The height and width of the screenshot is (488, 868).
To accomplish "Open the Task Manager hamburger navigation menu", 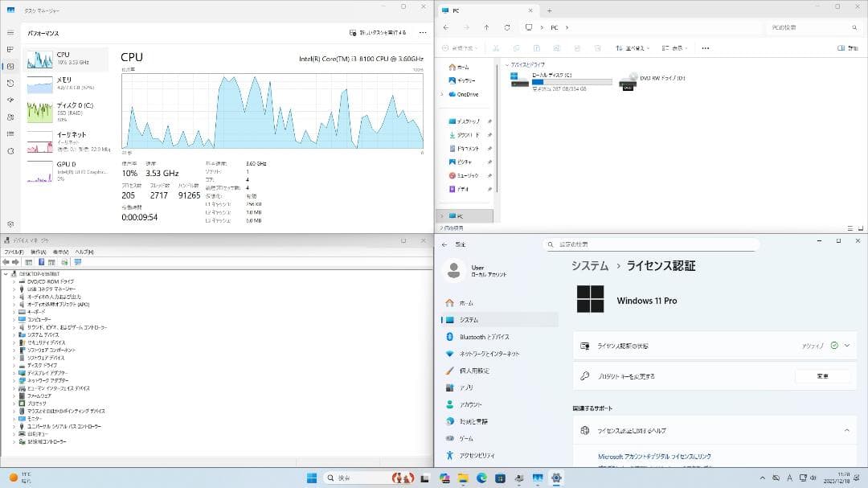I will 11,32.
